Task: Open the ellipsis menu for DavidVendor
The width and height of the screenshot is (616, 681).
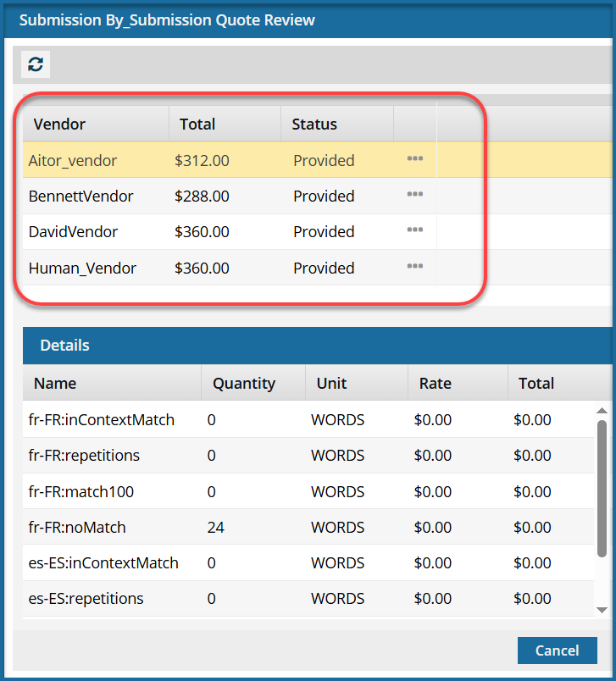Action: pos(414,230)
